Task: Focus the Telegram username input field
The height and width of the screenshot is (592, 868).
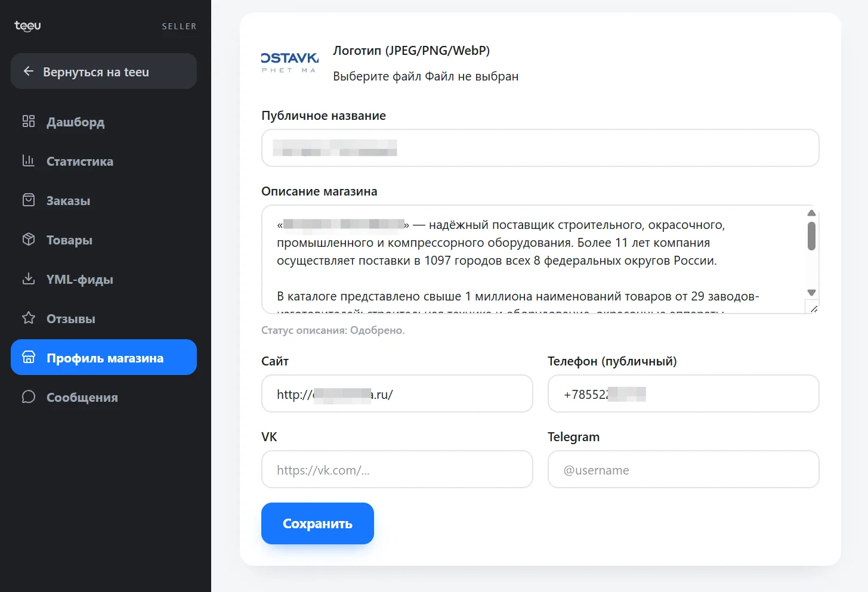Action: click(684, 469)
